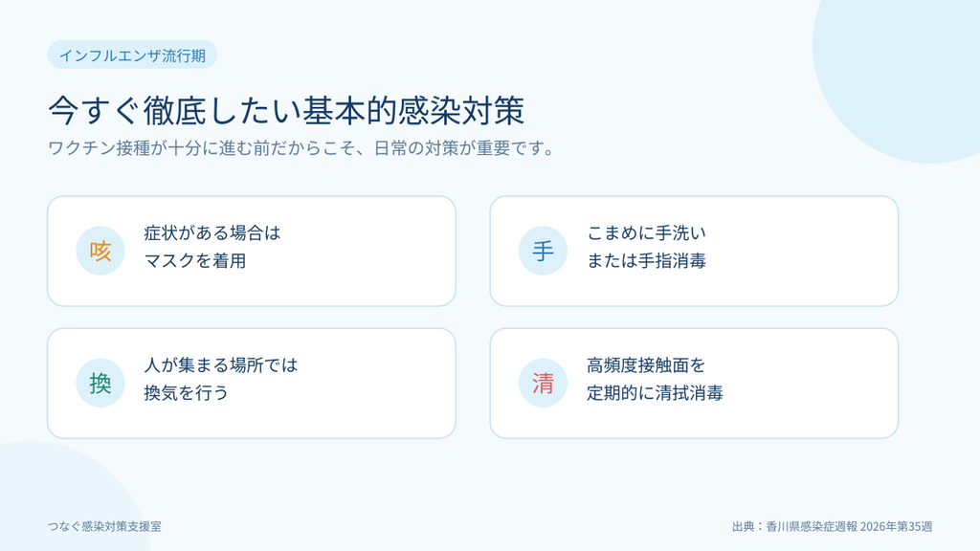
Task: Select the surface disinfection card
Action: 694,384
